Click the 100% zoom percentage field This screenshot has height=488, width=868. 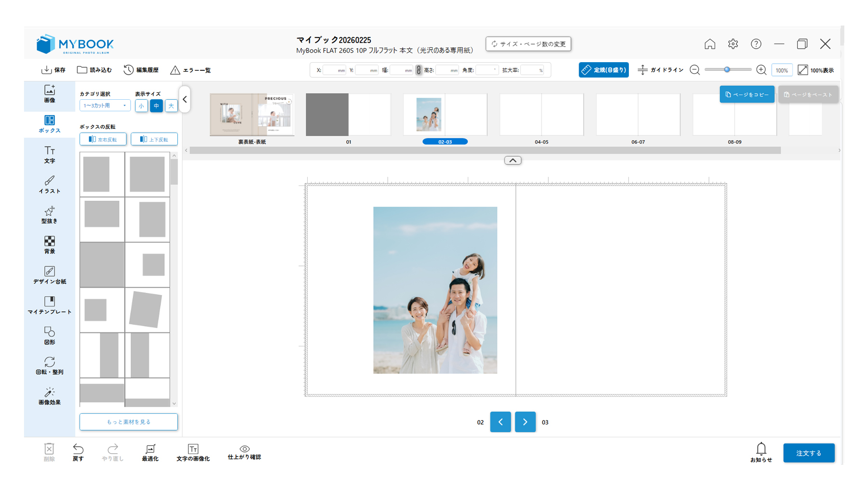pos(782,70)
